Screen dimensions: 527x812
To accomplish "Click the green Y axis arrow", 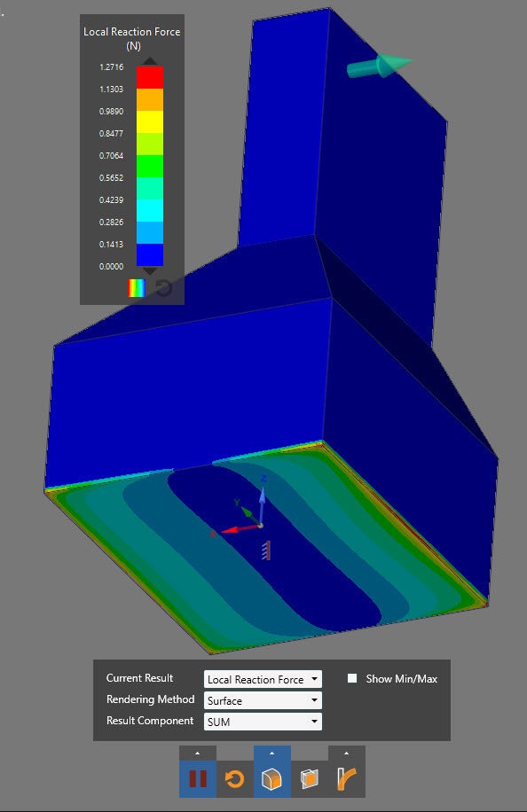I will pyautogui.click(x=247, y=511).
